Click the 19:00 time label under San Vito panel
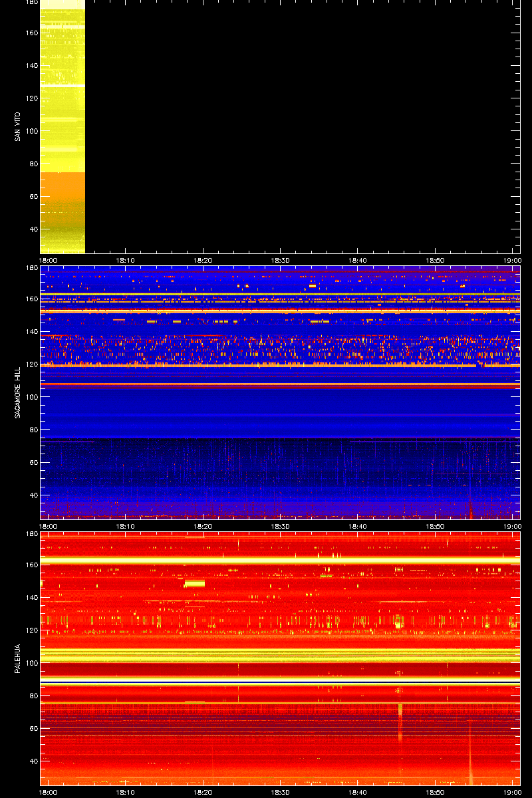The height and width of the screenshot is (798, 532). pyautogui.click(x=512, y=261)
